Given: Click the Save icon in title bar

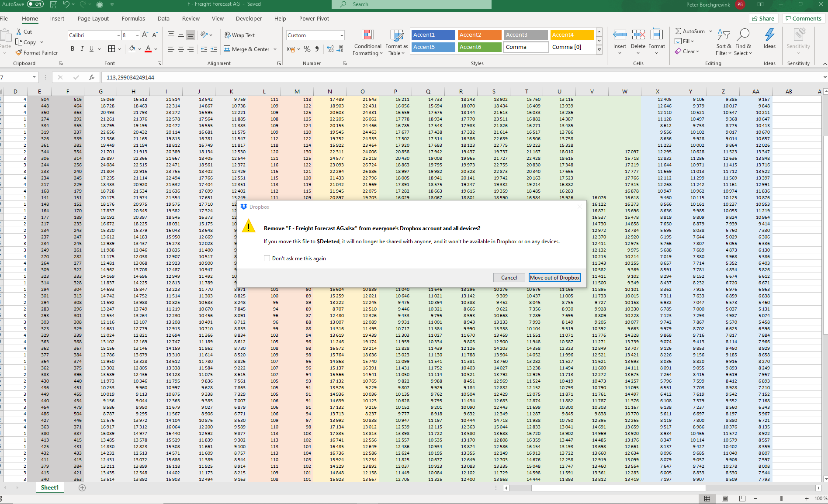Looking at the screenshot, I should [x=53, y=5].
